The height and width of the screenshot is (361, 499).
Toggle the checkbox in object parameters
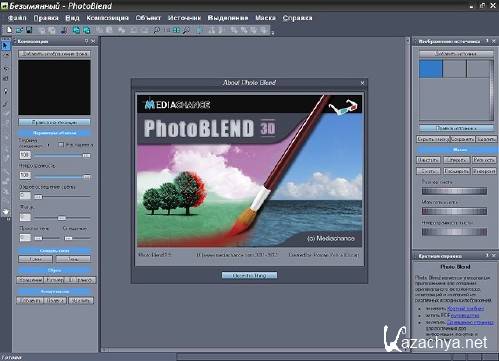[61, 144]
